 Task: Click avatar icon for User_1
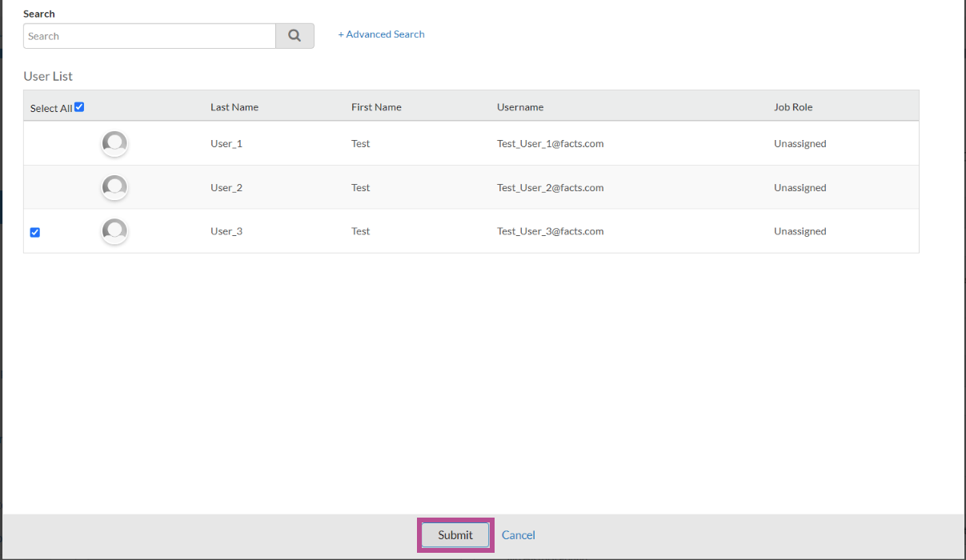coord(114,143)
